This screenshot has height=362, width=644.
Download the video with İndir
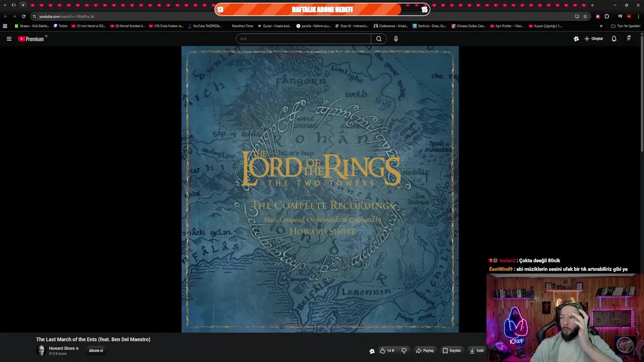click(476, 351)
